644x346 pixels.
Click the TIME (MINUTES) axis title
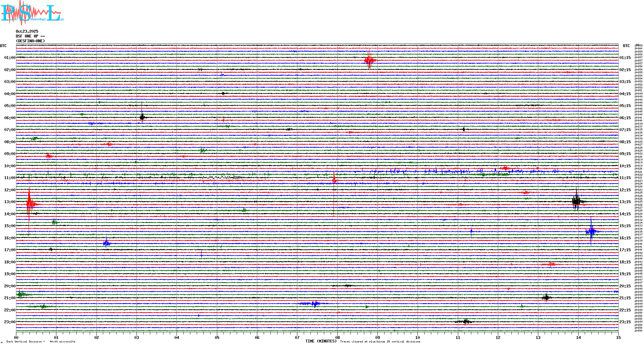click(x=321, y=341)
